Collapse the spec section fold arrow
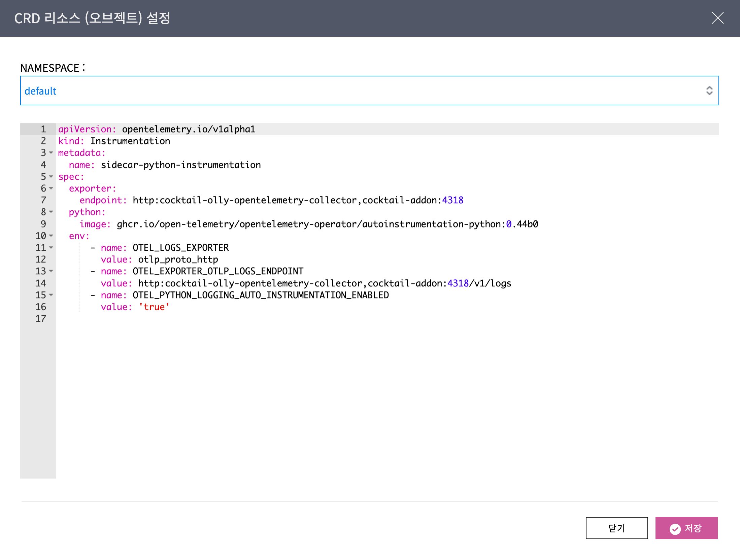Screen dimensions: 740x560 coord(51,176)
